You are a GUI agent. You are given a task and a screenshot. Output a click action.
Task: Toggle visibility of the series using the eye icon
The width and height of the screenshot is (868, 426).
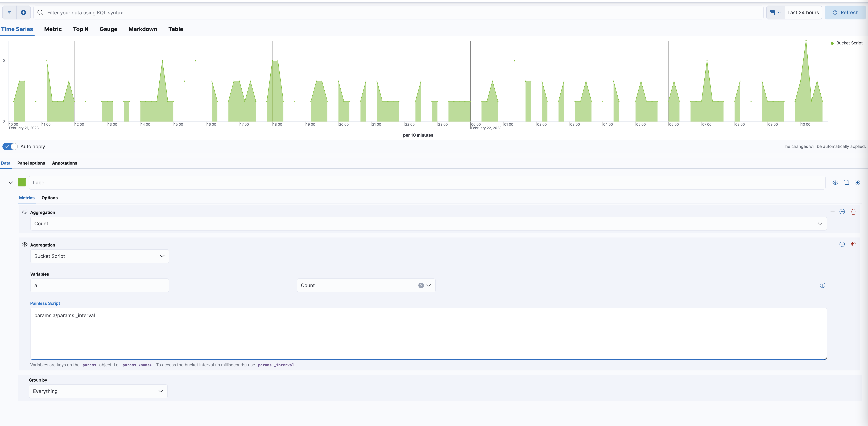[x=835, y=182]
